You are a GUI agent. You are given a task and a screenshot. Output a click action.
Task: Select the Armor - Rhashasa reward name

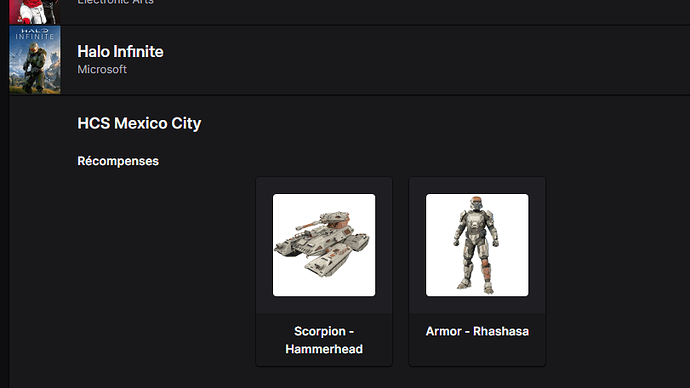point(477,331)
